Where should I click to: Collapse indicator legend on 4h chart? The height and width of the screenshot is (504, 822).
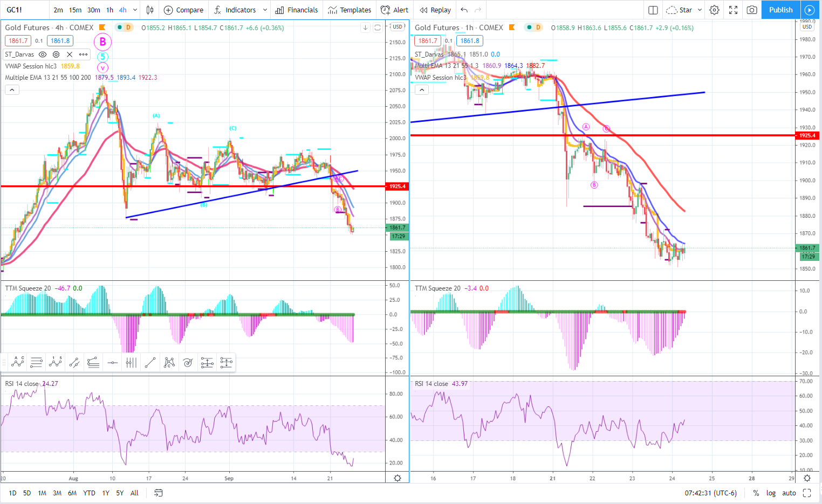click(x=12, y=90)
